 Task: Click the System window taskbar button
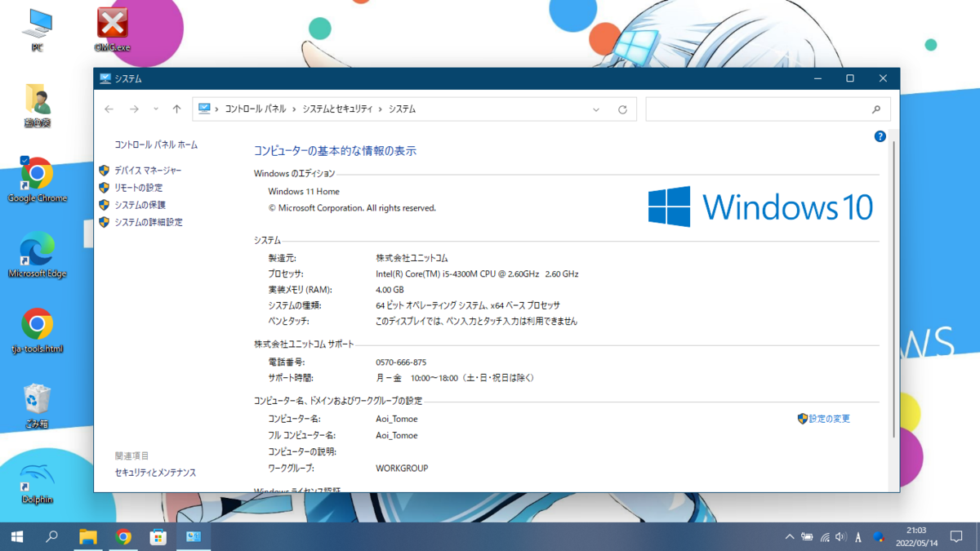pos(194,536)
